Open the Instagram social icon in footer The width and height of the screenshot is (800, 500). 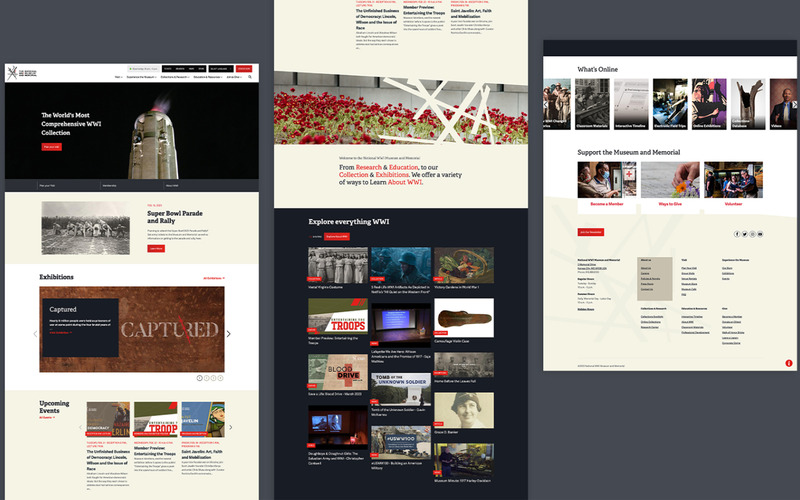pos(753,234)
